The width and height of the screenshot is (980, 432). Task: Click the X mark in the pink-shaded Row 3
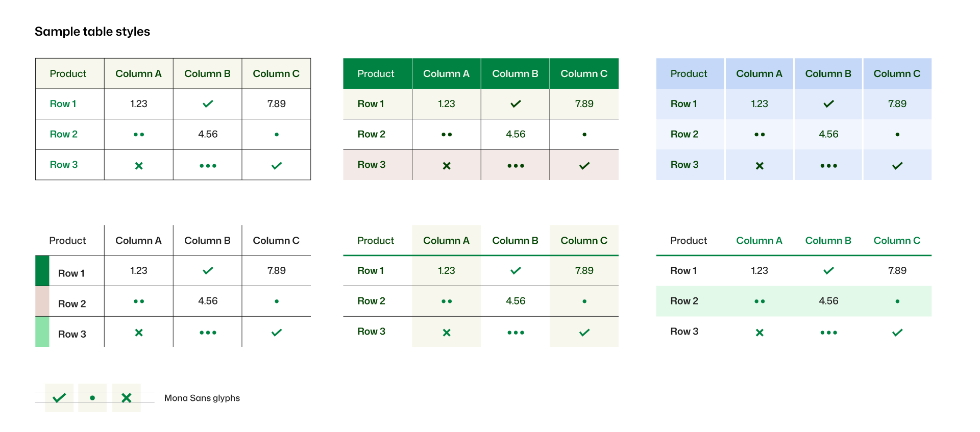click(447, 166)
